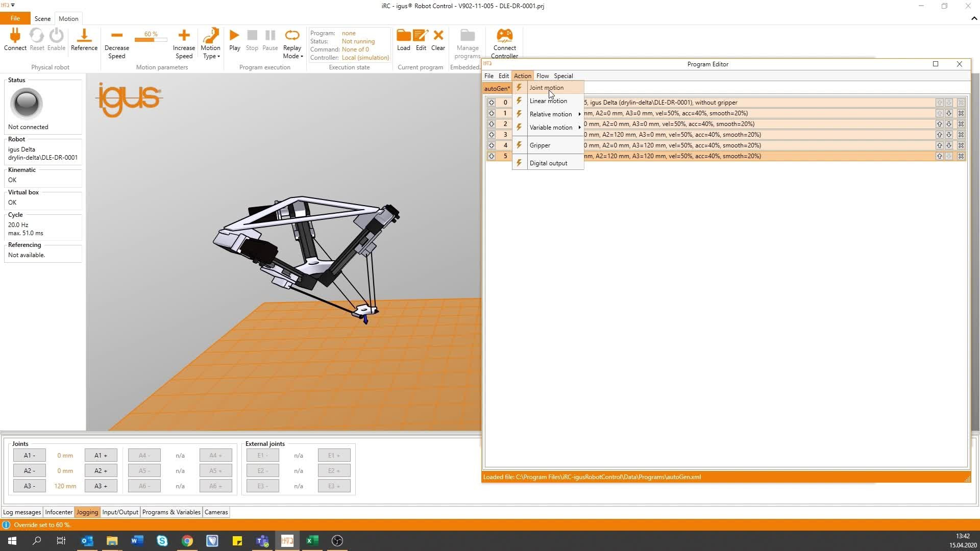
Task: Open Program Editor Edit menu
Action: [x=503, y=76]
